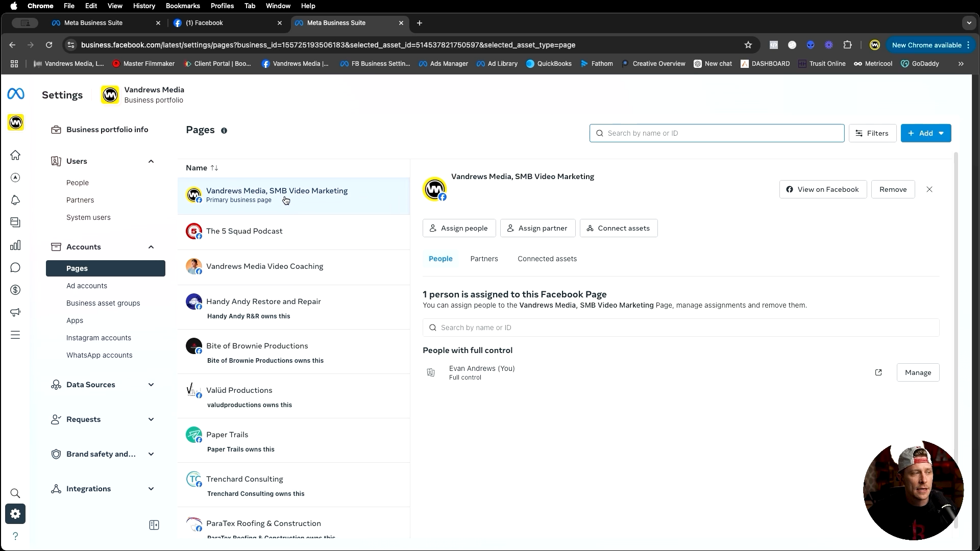980x551 pixels.
Task: Open the Ads megaphone icon
Action: pyautogui.click(x=15, y=313)
